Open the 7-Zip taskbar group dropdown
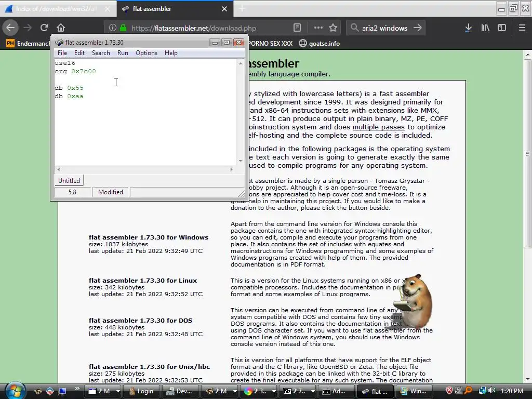 tap(313, 391)
